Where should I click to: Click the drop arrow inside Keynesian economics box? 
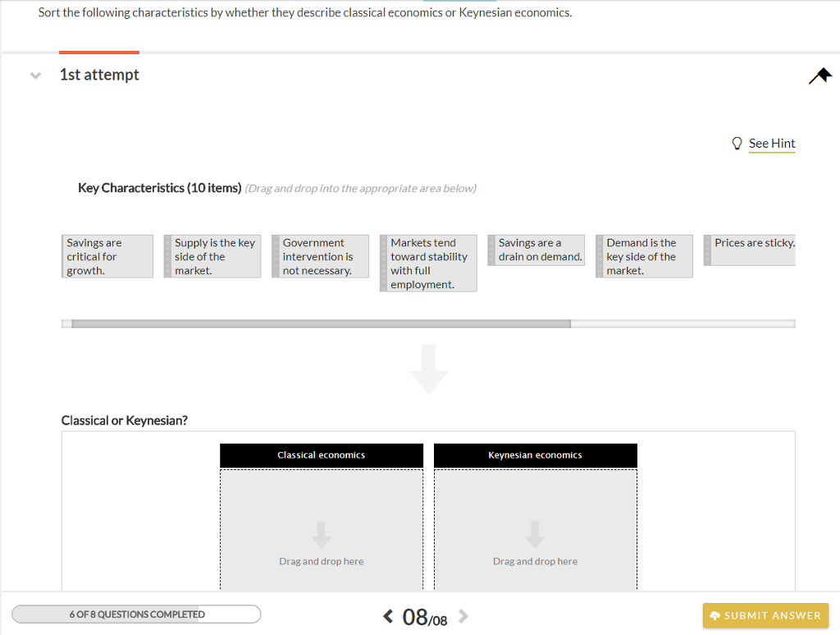pos(535,532)
